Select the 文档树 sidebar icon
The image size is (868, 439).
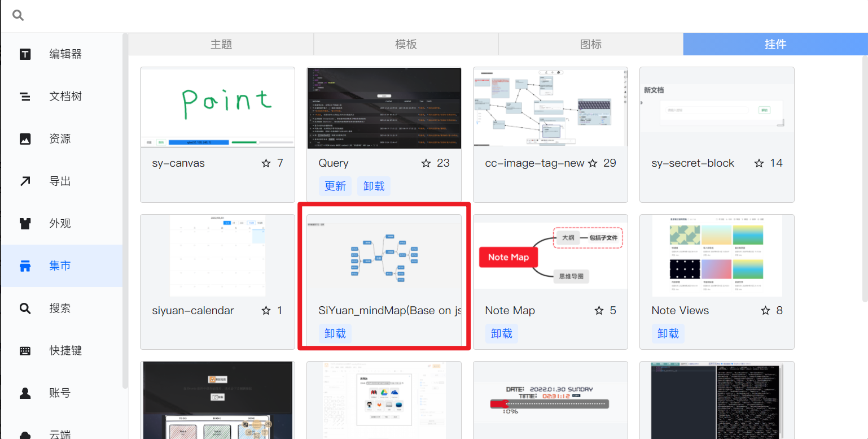pyautogui.click(x=25, y=97)
